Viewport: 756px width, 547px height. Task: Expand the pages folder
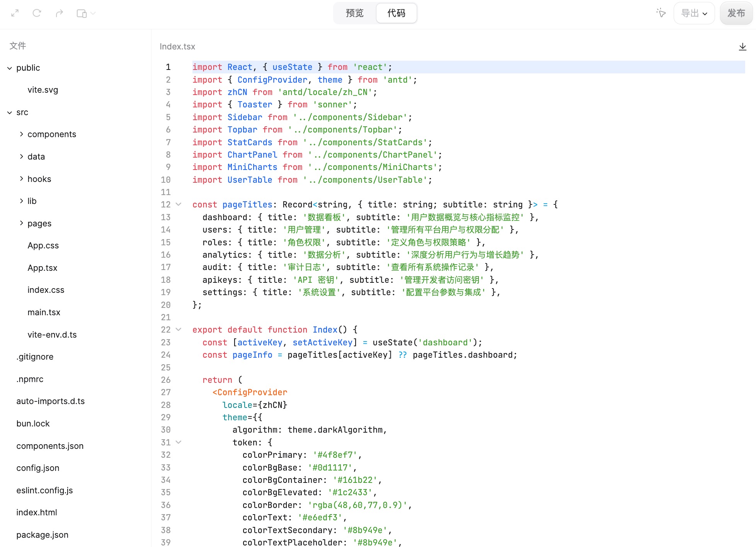tap(21, 223)
